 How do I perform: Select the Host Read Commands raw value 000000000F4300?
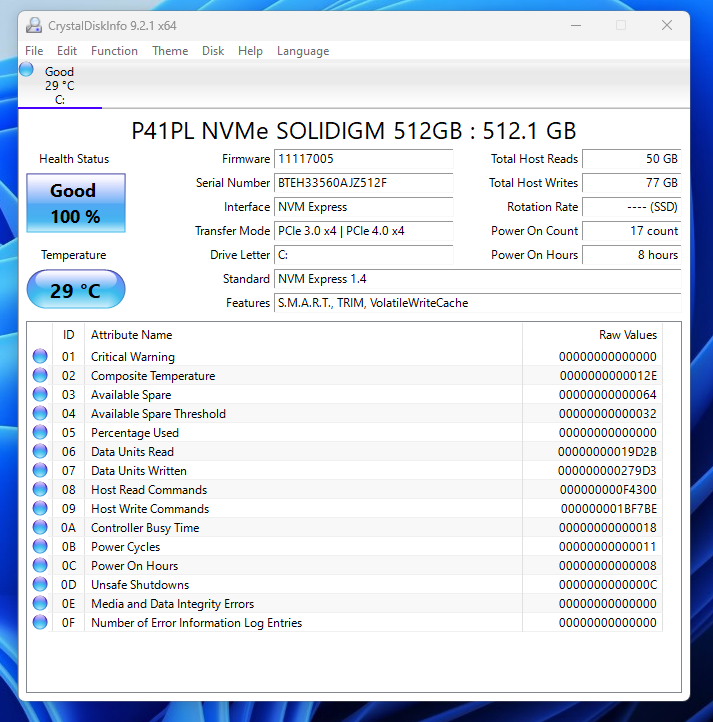tap(608, 489)
